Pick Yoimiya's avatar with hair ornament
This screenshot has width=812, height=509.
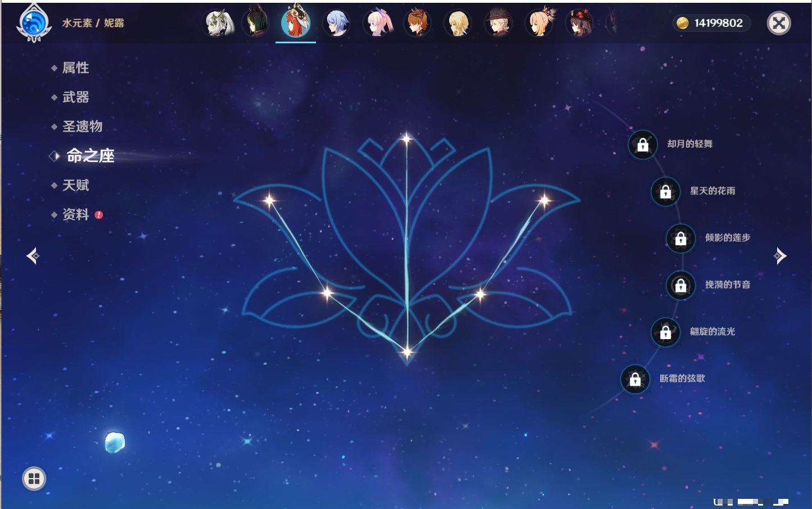[x=539, y=22]
